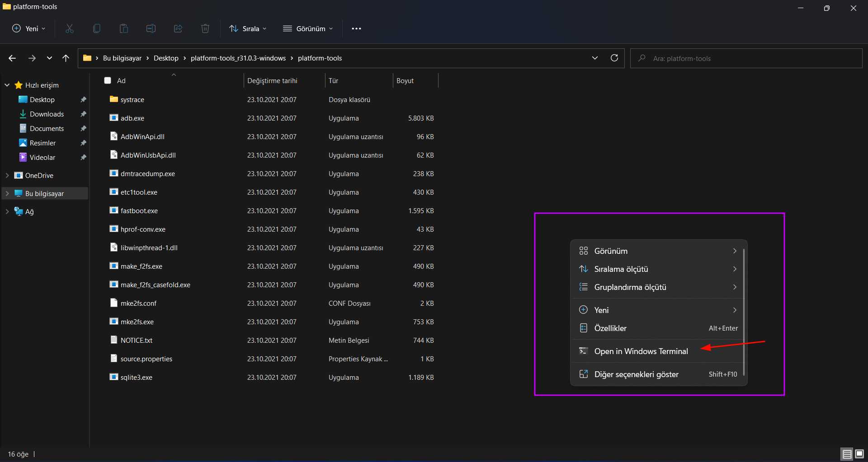Click the Cut scissors icon in toolbar
This screenshot has height=462, width=868.
click(x=70, y=28)
